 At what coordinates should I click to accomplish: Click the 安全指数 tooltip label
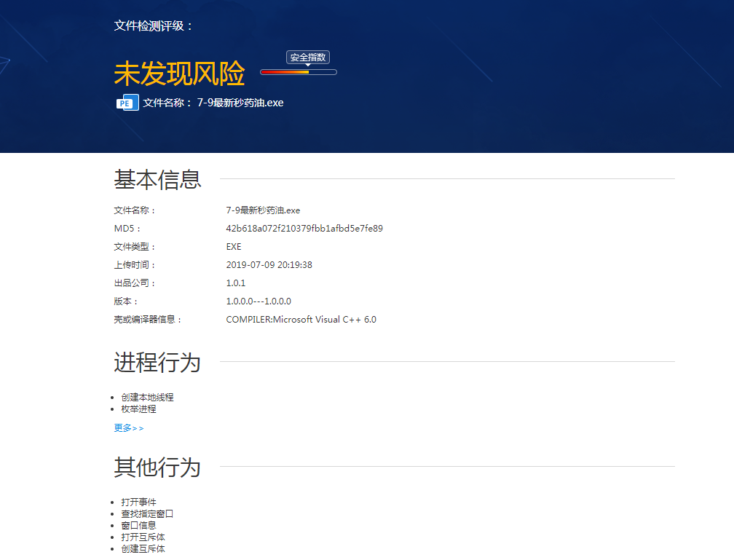click(x=308, y=58)
